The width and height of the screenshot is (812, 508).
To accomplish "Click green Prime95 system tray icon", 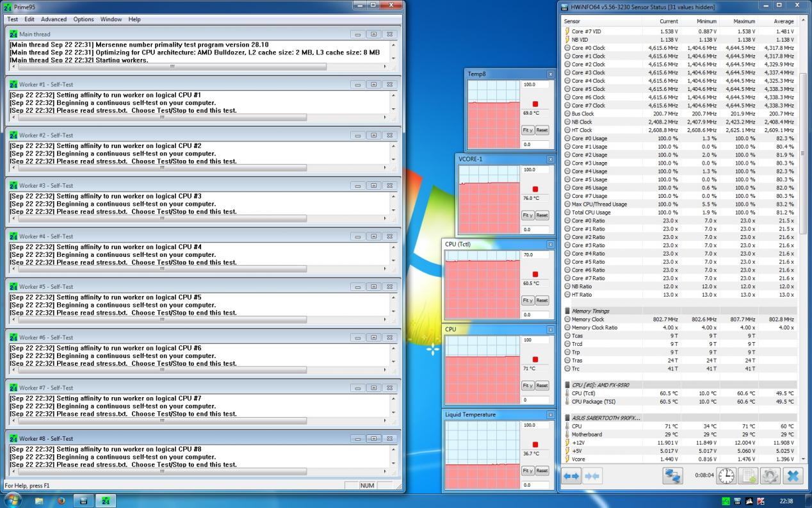I will [x=726, y=501].
